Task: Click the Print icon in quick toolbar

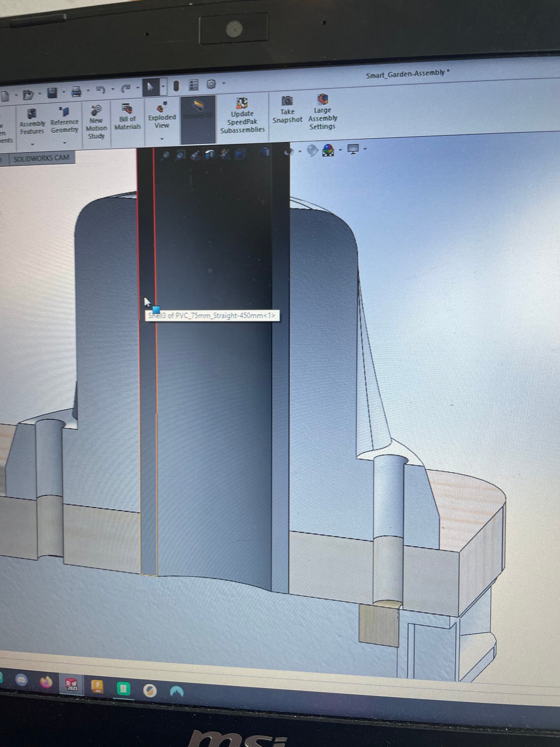Action: pos(76,92)
